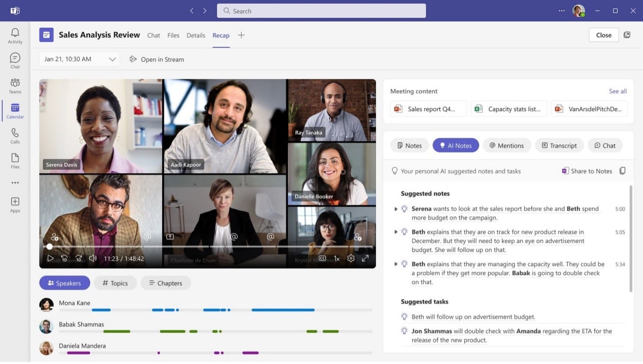
Task: Open Capacity stats list file
Action: pyautogui.click(x=509, y=109)
